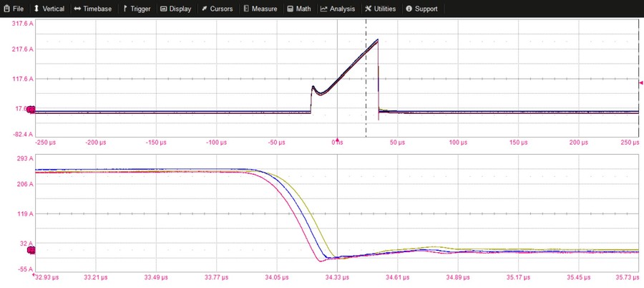Screen dimensions: 644x288
Task: Open the Measure menu
Action: tap(260, 9)
